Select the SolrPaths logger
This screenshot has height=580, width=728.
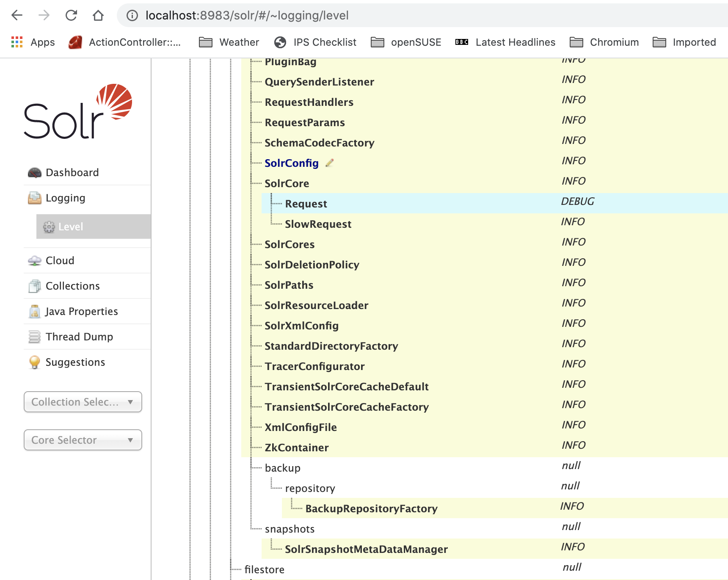click(289, 285)
